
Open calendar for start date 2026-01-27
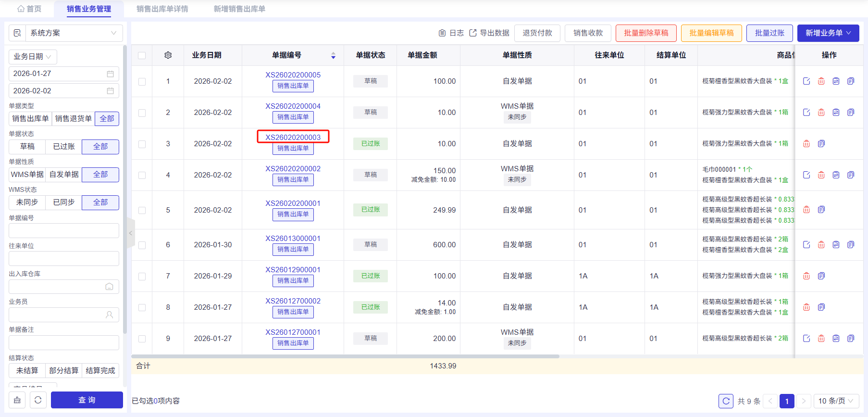(x=110, y=74)
